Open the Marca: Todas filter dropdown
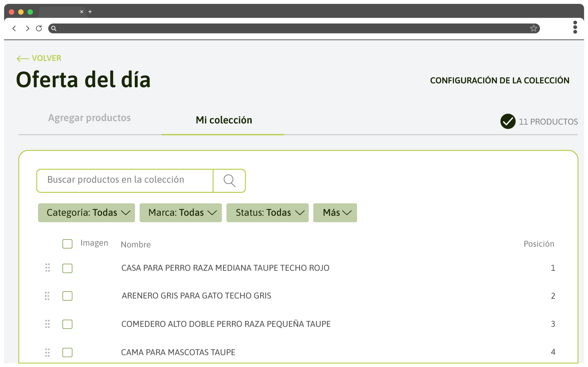This screenshot has width=588, height=367. 181,213
